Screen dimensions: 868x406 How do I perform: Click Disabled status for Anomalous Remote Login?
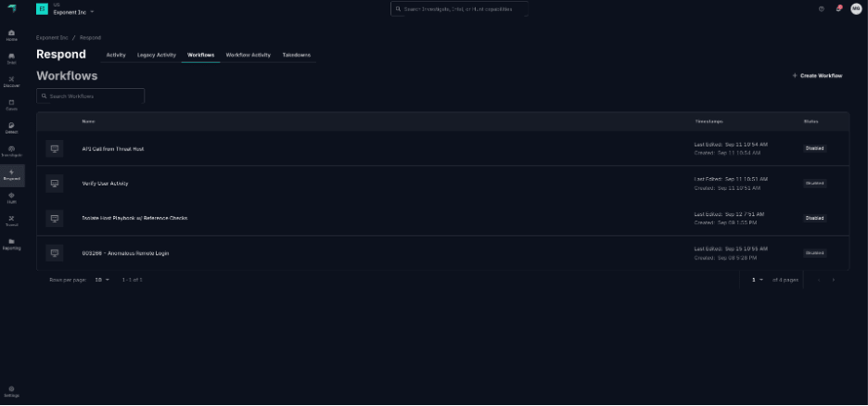(x=814, y=253)
